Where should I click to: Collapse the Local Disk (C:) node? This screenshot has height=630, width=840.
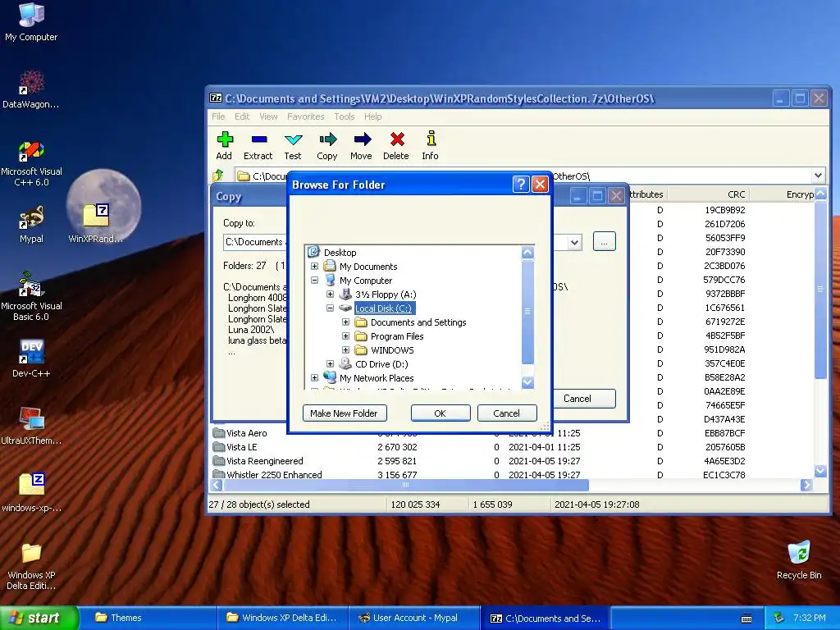click(x=330, y=308)
